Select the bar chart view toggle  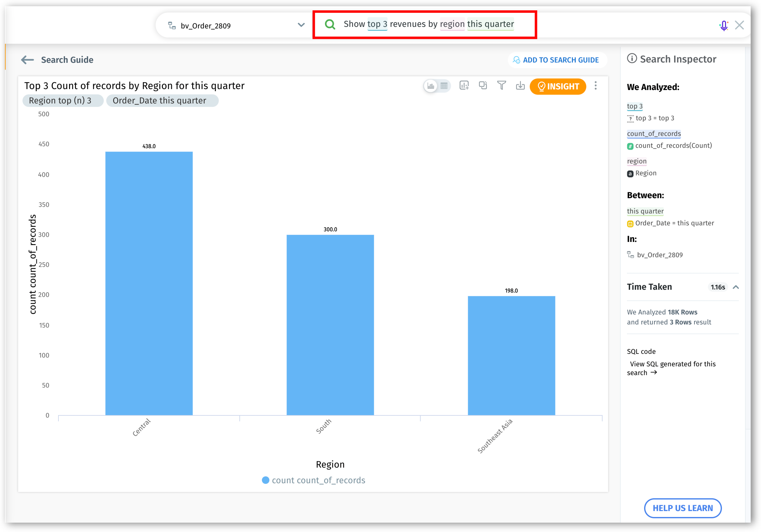(431, 86)
